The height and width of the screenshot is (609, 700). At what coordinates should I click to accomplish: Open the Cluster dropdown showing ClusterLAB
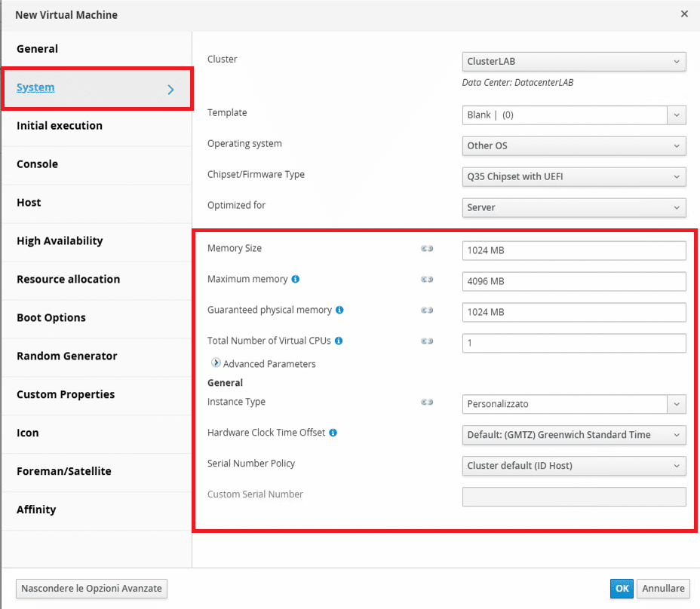(x=574, y=62)
